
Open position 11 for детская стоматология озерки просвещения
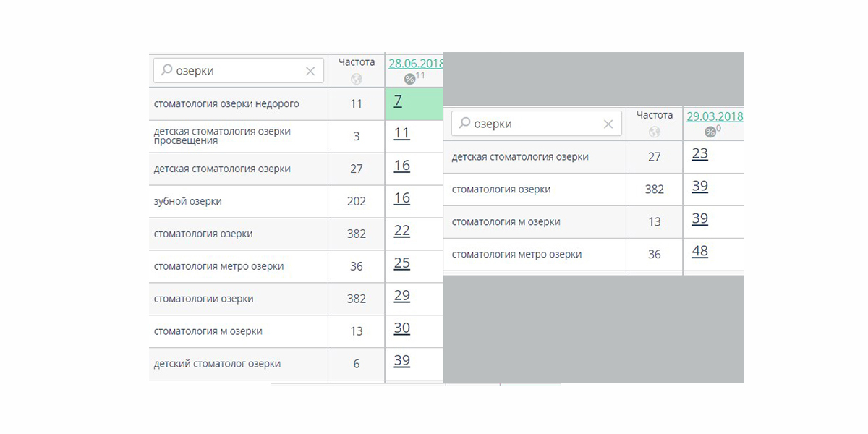(401, 133)
